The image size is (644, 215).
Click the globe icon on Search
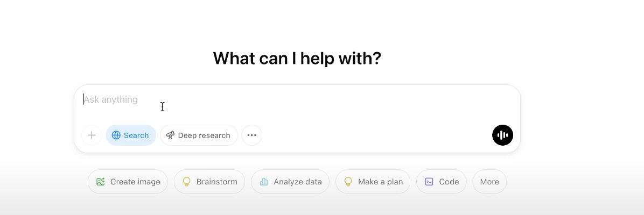(116, 135)
